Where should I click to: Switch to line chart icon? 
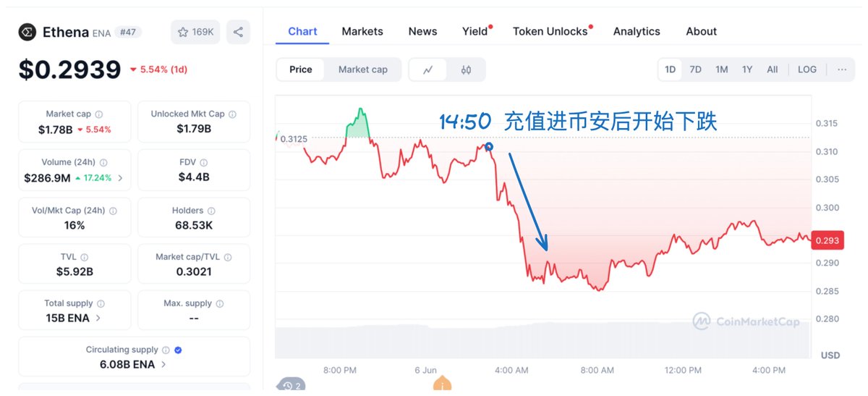[428, 69]
